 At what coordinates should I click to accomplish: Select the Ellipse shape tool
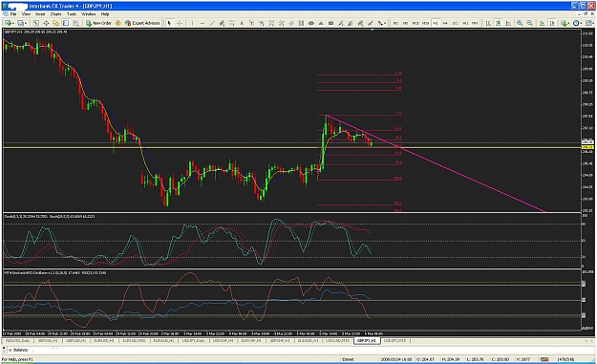(311, 23)
